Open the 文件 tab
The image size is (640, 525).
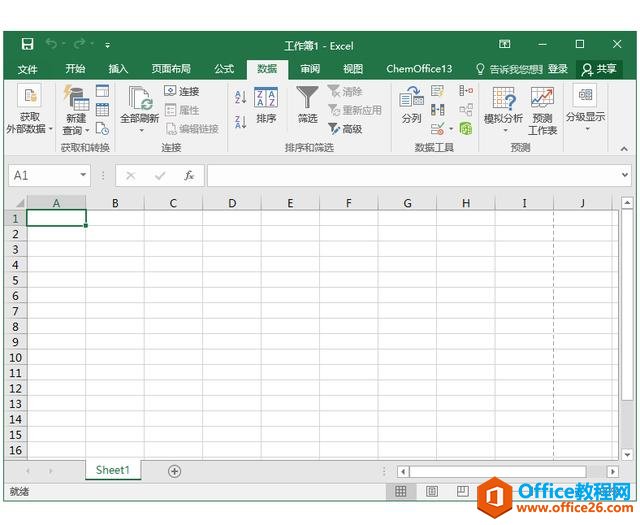point(27,69)
